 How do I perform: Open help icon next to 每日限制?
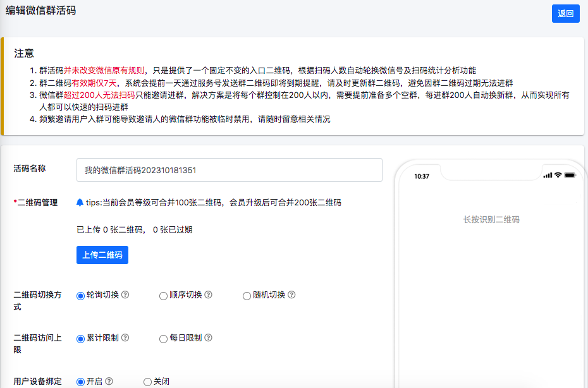click(208, 338)
